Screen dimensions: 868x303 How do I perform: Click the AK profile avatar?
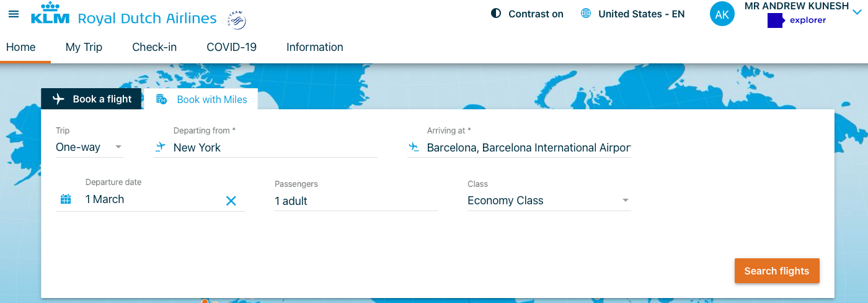(x=722, y=14)
